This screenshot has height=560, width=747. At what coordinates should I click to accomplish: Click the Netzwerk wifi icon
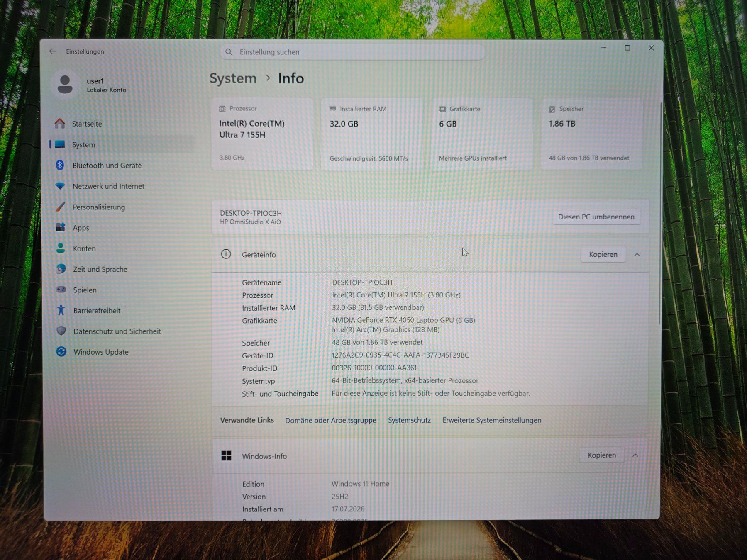60,186
